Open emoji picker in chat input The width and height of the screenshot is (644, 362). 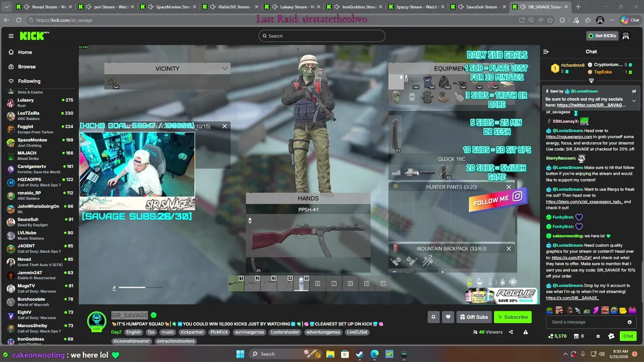pos(629,322)
